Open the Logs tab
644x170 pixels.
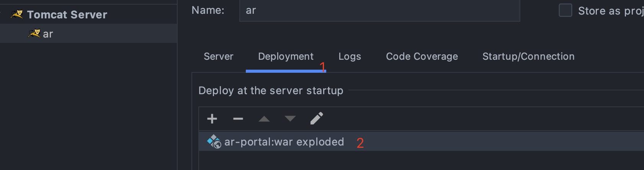350,57
